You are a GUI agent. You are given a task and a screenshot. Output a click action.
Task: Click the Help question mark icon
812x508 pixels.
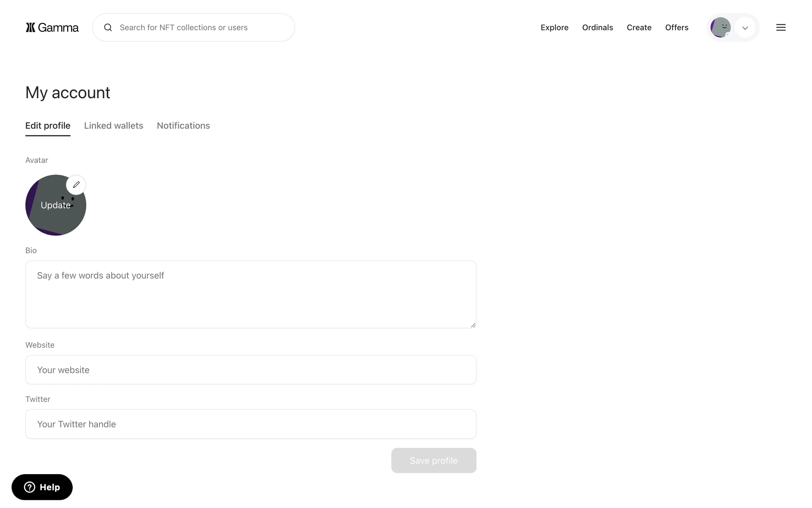[30, 487]
